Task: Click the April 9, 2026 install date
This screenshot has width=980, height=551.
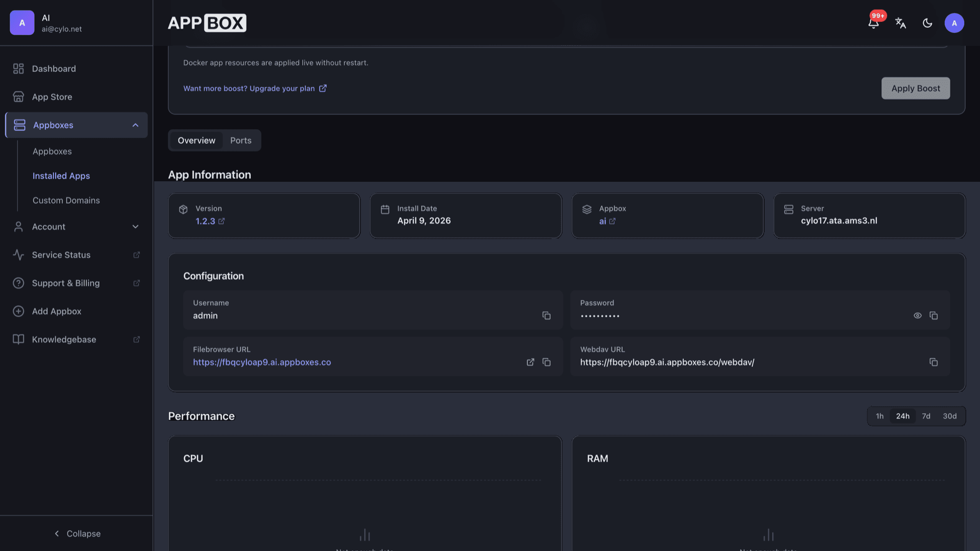Action: point(424,221)
